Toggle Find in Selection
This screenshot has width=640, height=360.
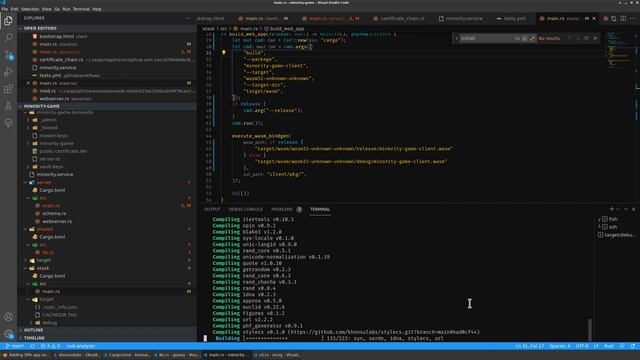[x=587, y=38]
